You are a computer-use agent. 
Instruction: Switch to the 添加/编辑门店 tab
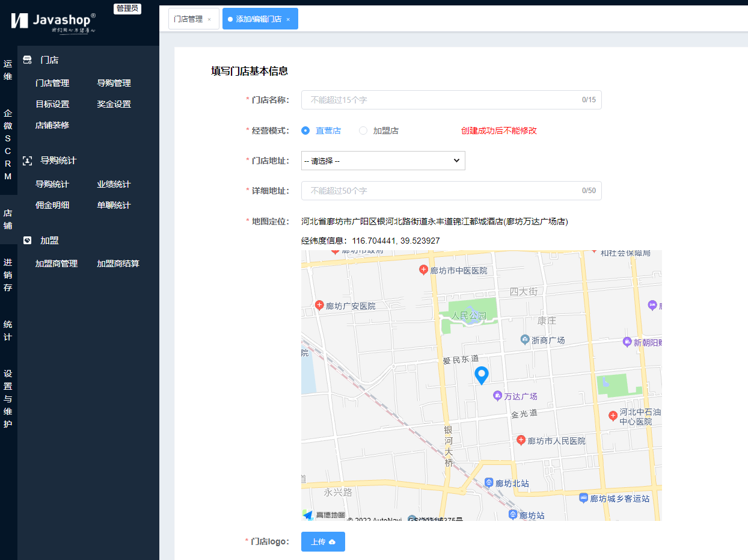(x=260, y=19)
